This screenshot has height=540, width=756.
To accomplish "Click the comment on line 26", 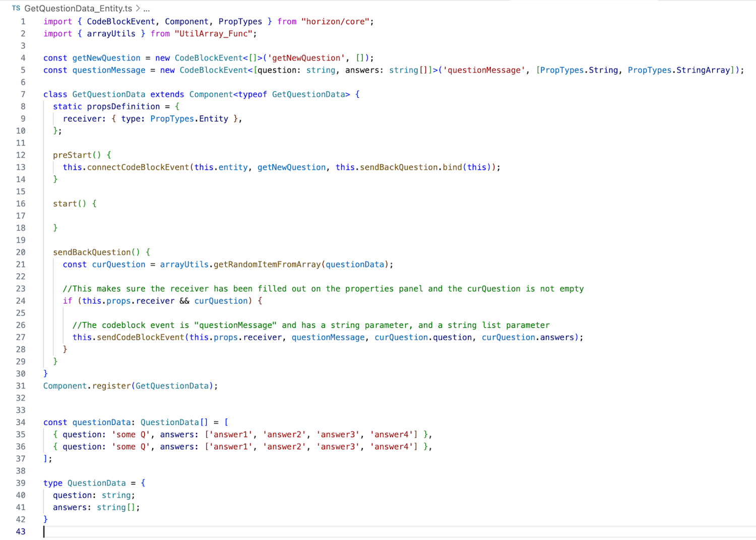I will 311,325.
